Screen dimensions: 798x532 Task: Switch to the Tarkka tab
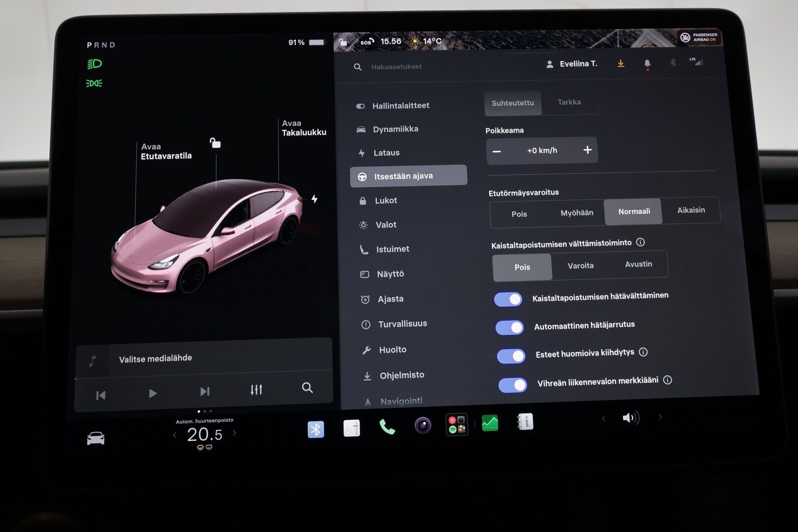click(569, 102)
